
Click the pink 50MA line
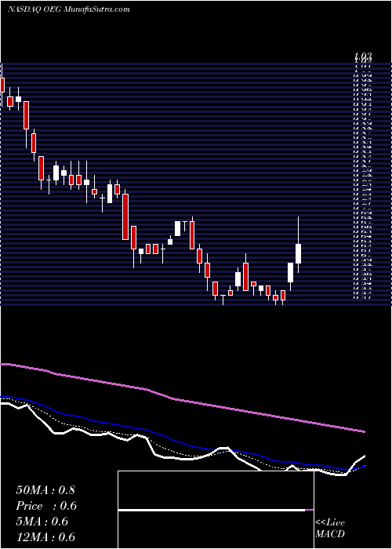183,399
